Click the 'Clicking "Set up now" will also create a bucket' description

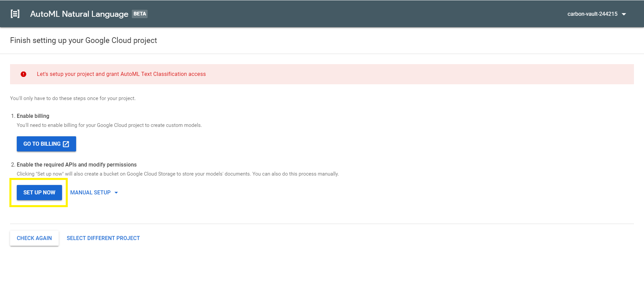pos(178,174)
